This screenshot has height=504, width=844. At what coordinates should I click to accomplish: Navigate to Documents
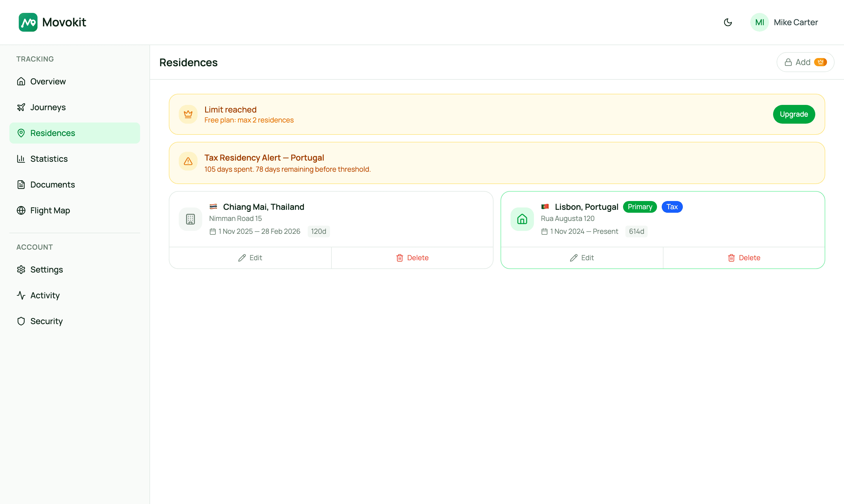[x=75, y=184]
